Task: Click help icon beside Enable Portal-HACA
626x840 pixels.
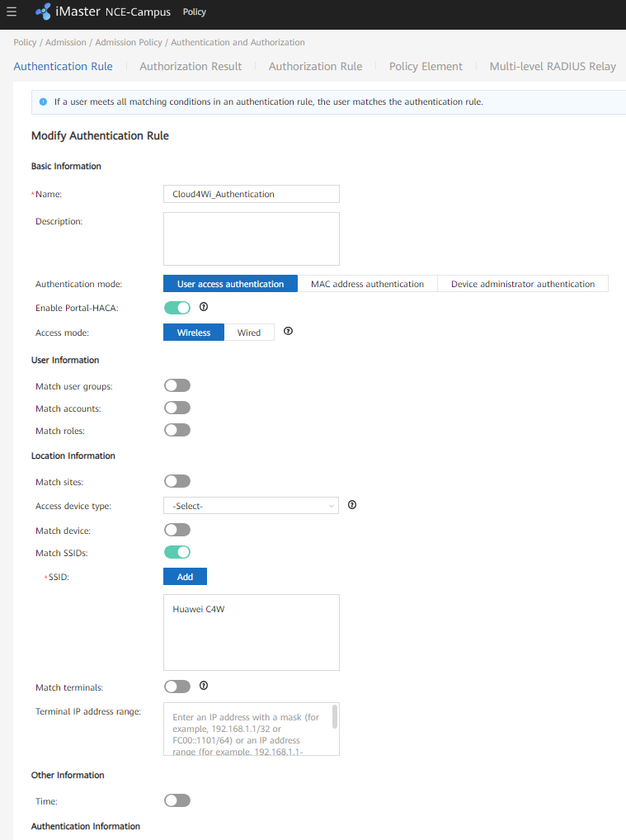Action: pyautogui.click(x=204, y=307)
